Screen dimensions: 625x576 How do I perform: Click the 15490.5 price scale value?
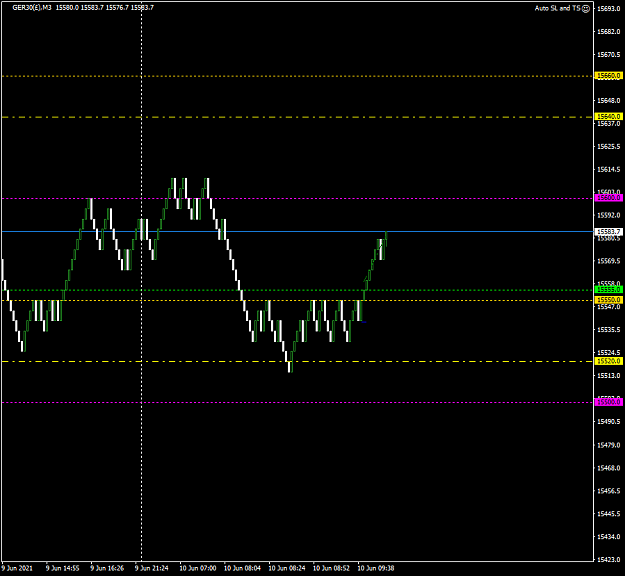click(x=609, y=422)
